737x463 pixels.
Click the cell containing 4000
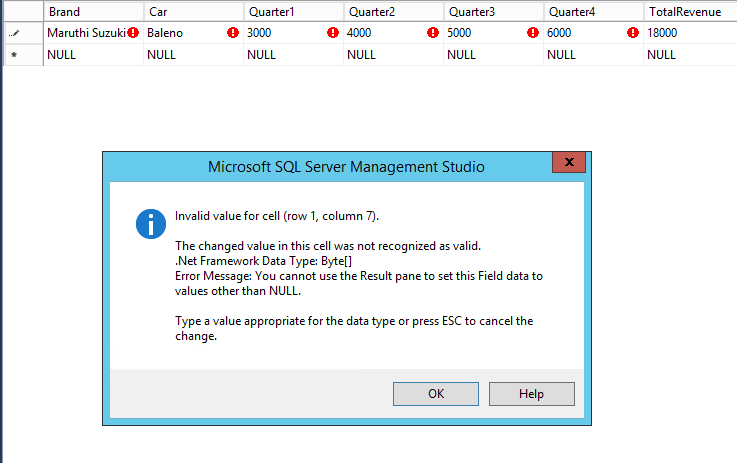[394, 33]
